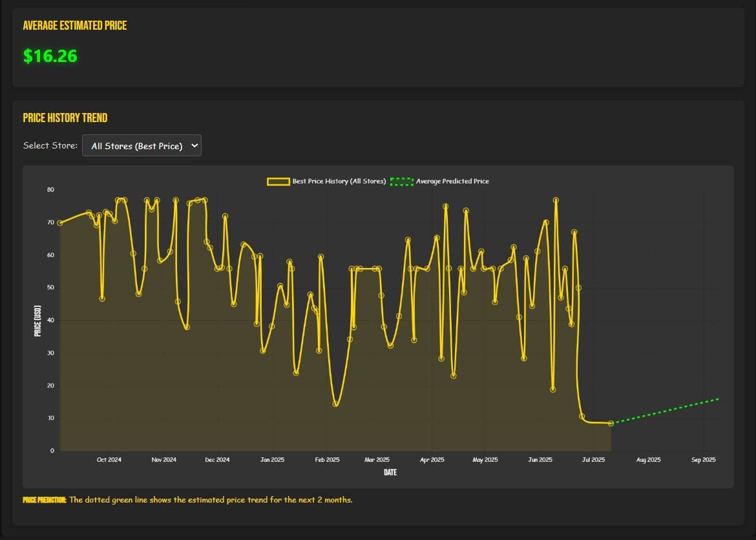Click the April 2025 peak marker near 75
Viewport: 756px width, 540px height.
[x=446, y=207]
